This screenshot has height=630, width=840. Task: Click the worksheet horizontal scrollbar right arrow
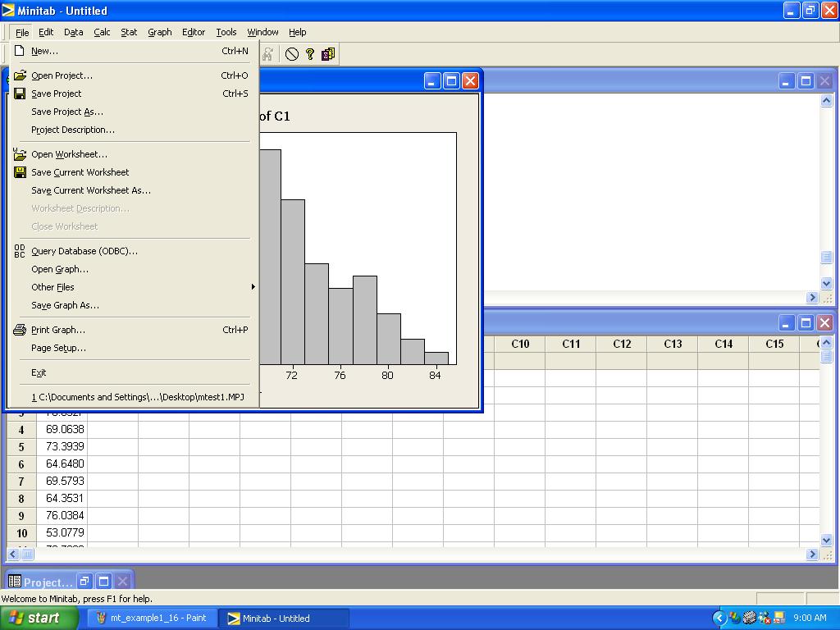(813, 555)
